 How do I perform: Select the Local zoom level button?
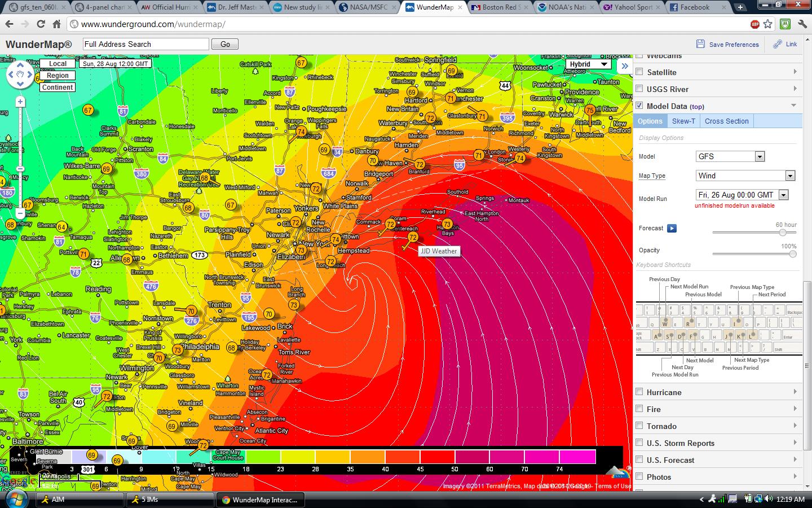[58, 64]
